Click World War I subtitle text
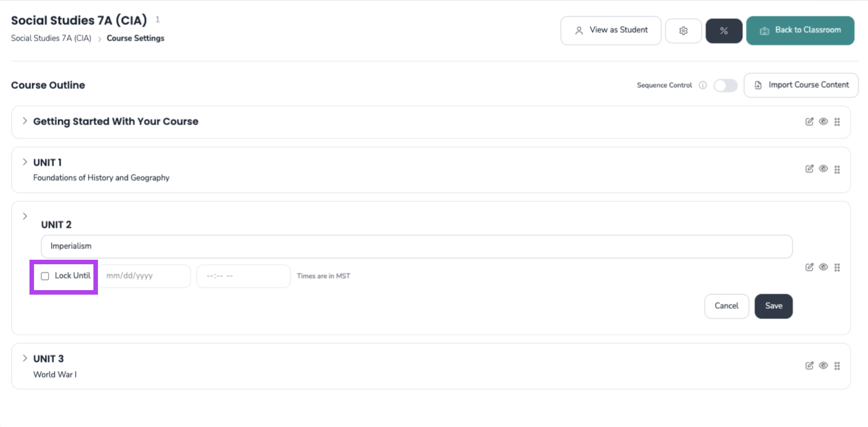868x427 pixels. pos(55,374)
